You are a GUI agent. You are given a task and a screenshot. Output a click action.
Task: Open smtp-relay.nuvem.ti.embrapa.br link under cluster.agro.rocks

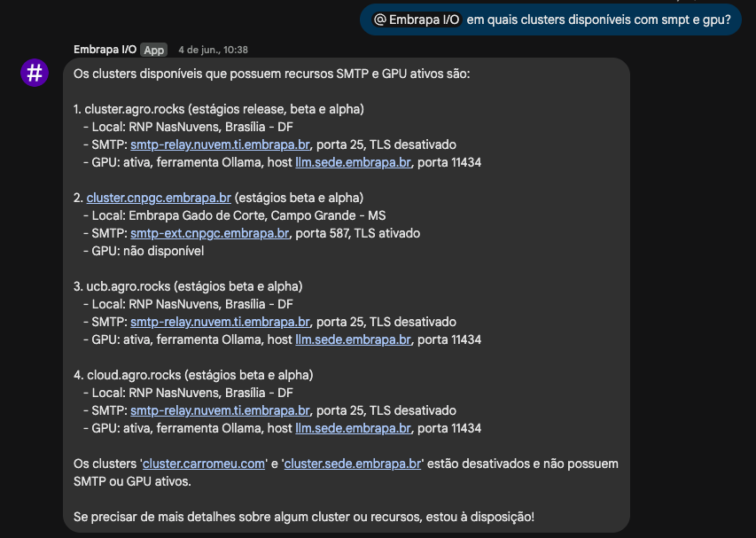point(221,144)
